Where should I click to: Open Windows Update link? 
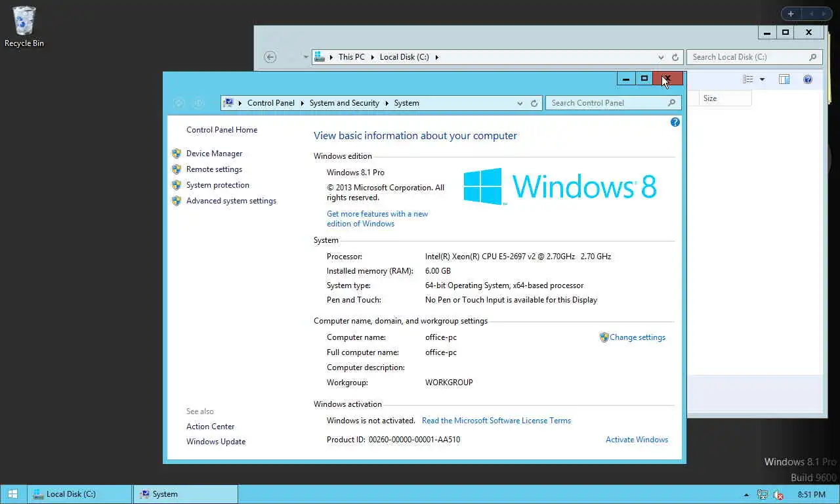(x=216, y=442)
